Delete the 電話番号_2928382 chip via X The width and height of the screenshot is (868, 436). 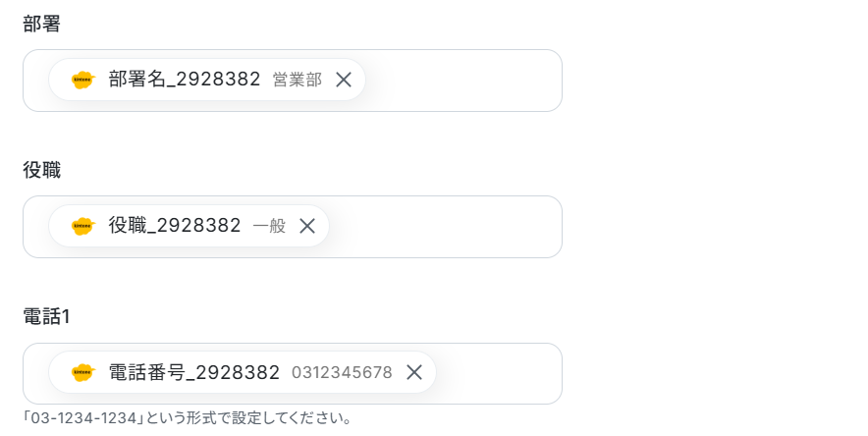[414, 372]
